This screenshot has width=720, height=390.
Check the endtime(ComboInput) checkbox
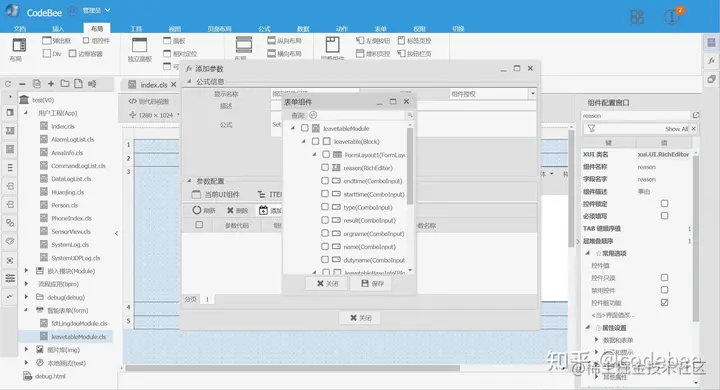coord(325,181)
